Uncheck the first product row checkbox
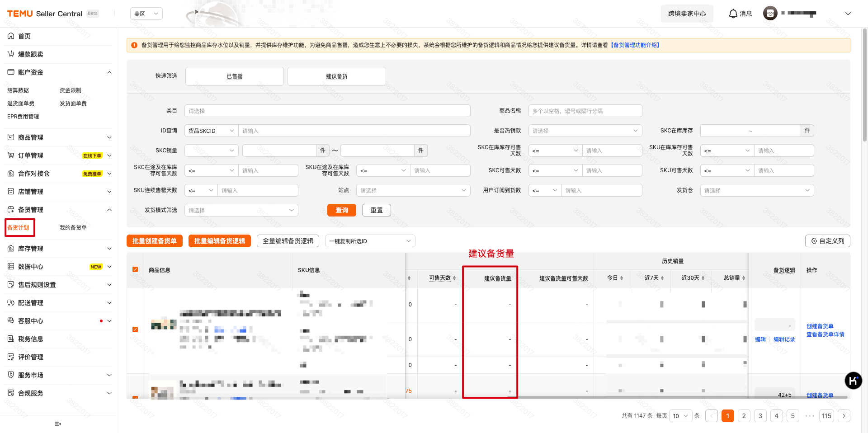Image resolution: width=868 pixels, height=433 pixels. (x=135, y=329)
